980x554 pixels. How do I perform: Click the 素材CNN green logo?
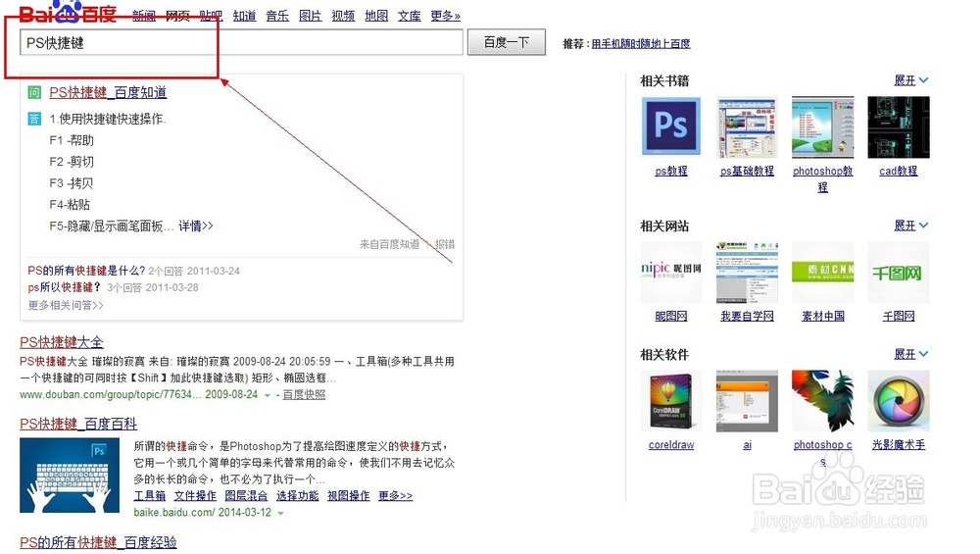click(822, 273)
